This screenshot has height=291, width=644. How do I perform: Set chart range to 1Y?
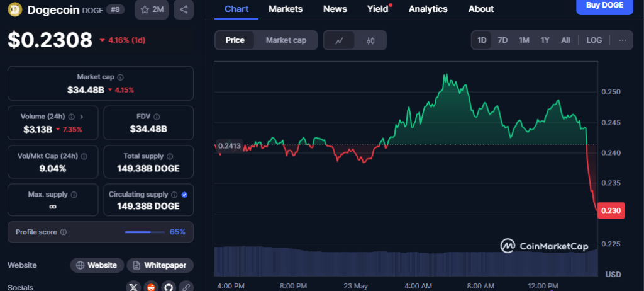pos(545,40)
